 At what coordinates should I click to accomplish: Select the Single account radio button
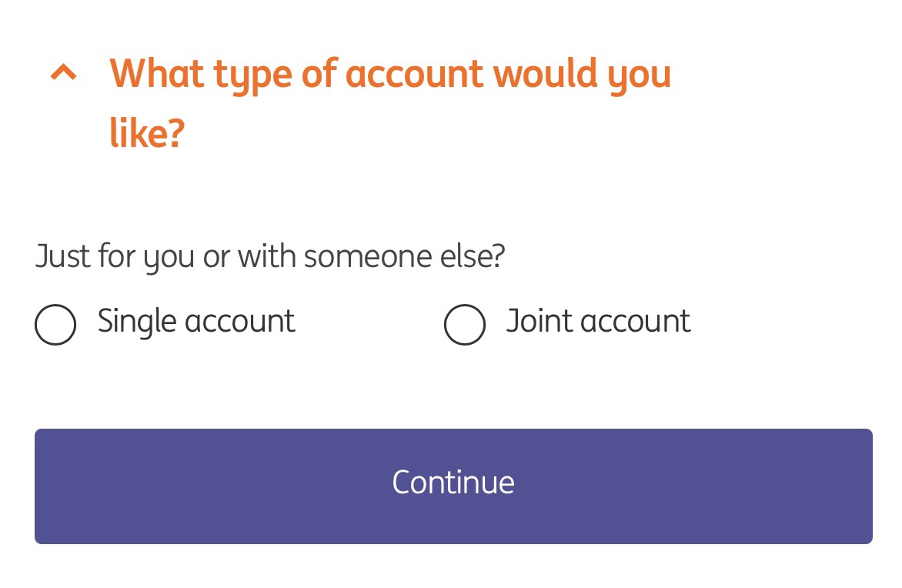pyautogui.click(x=55, y=324)
